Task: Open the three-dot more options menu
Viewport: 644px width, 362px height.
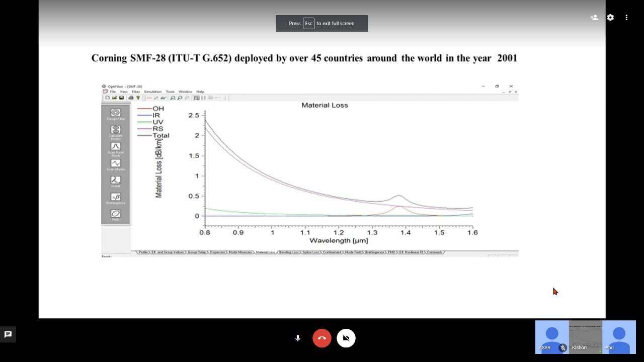Action: [x=626, y=18]
